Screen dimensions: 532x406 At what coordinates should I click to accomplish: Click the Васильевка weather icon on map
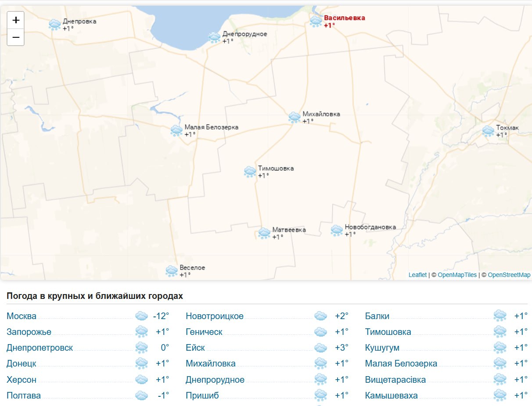click(x=316, y=21)
